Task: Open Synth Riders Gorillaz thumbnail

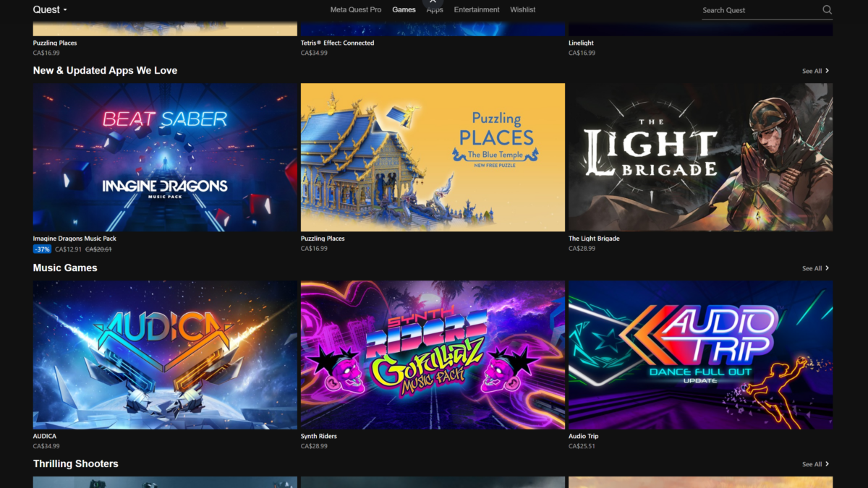Action: coord(433,355)
